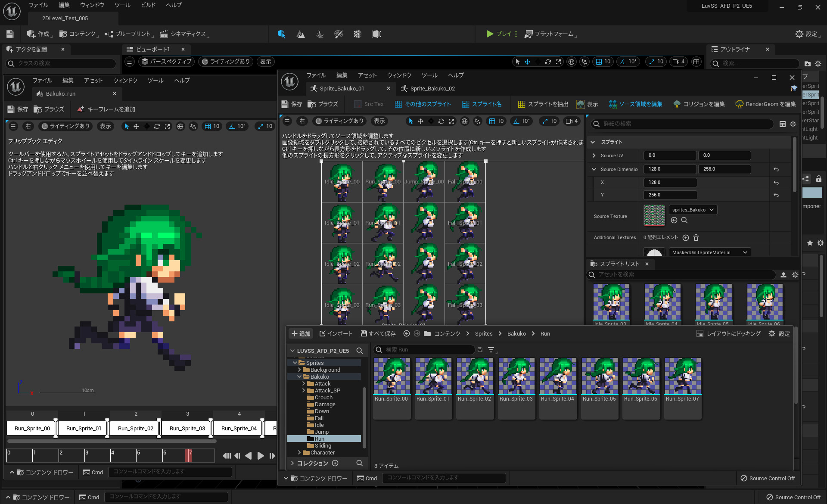Open the MaskedUnlitSpriteMaterial dropdown
Viewport: 827px width, 504px height.
[709, 252]
